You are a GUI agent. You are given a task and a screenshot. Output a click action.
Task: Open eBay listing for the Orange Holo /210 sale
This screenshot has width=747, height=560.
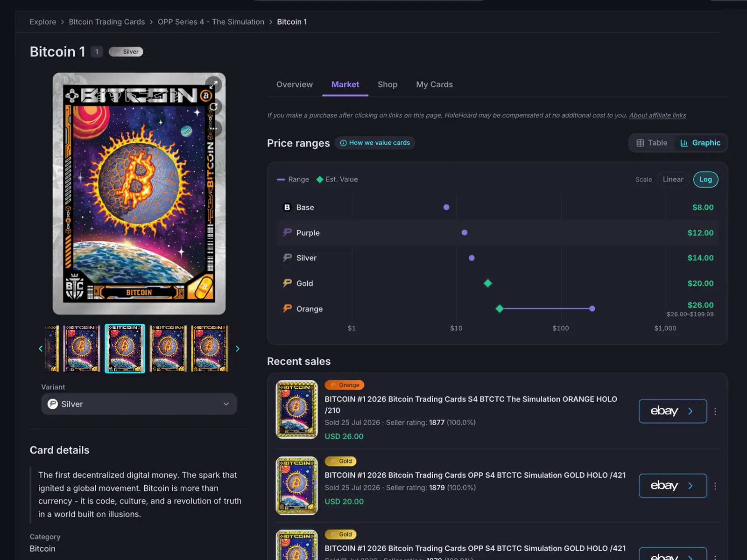coord(673,411)
